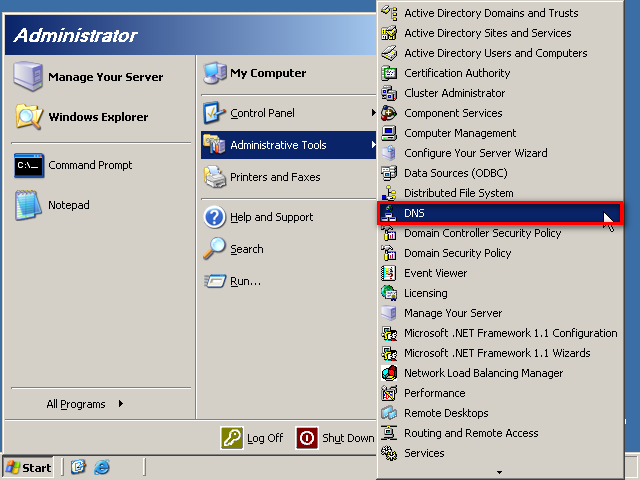
Task: Click the Search magnifier icon
Action: click(215, 249)
